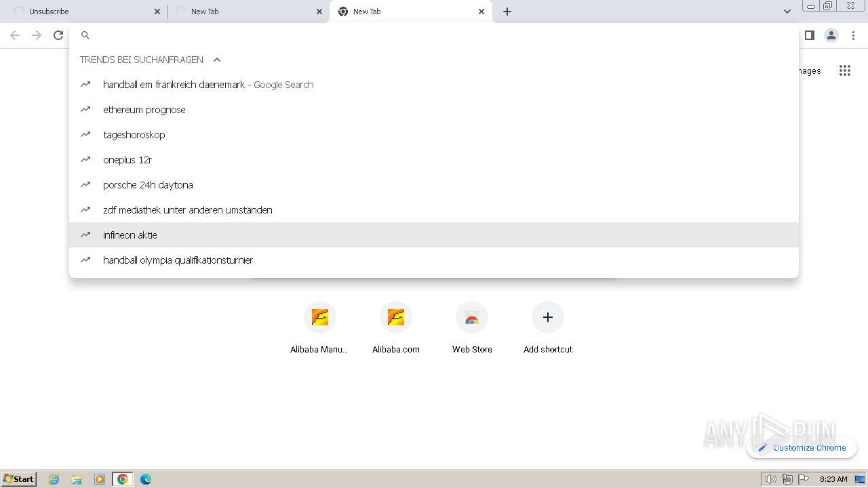Open the Google apps grid
Screen dimensions: 868x488
coord(844,70)
